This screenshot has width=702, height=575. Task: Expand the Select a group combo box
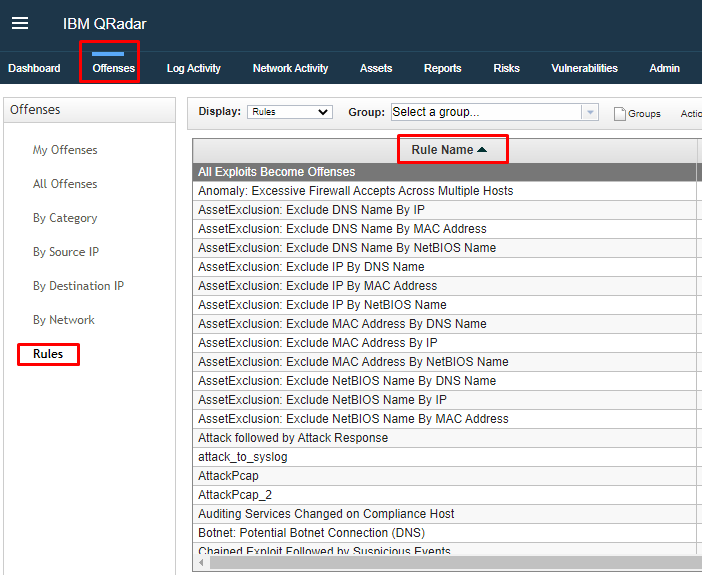485,112
